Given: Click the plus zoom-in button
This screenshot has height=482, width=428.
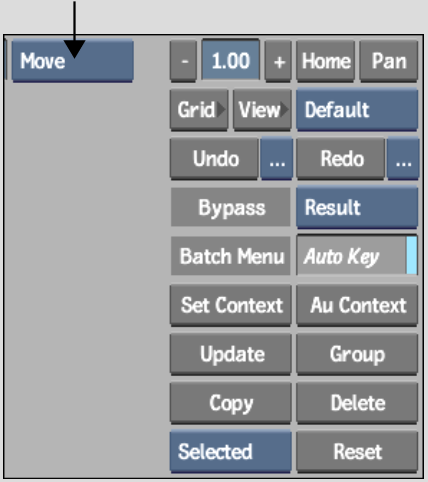Looking at the screenshot, I should click(278, 61).
